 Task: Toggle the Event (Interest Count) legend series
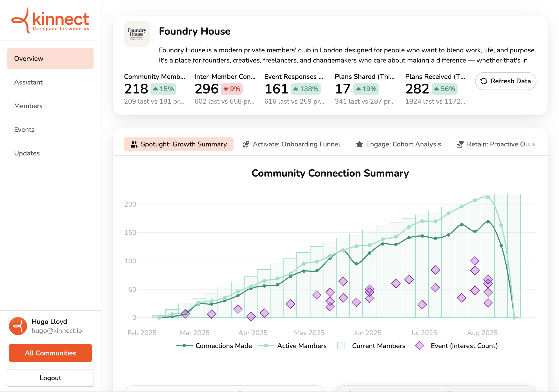pos(456,346)
